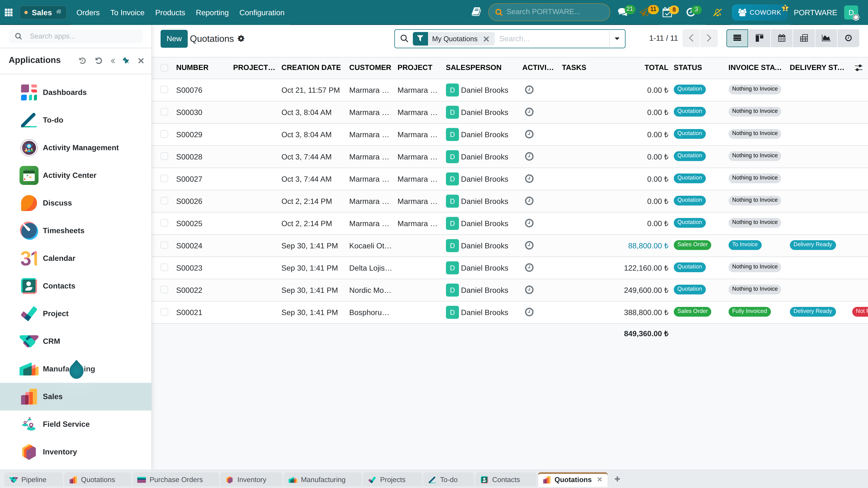The height and width of the screenshot is (488, 868).
Task: Open the Reporting menu
Action: coord(212,12)
